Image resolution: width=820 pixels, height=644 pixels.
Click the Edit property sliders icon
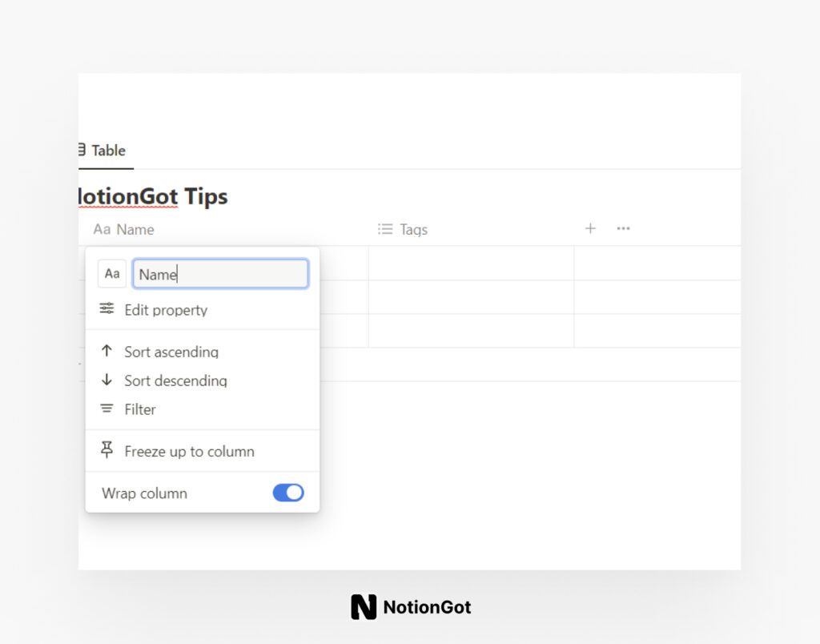107,310
